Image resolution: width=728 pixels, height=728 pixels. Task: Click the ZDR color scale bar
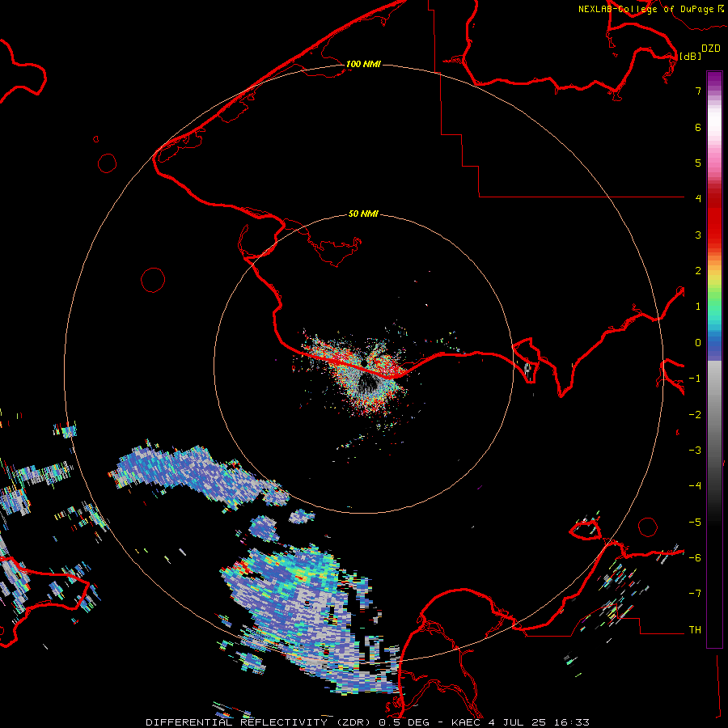click(714, 359)
